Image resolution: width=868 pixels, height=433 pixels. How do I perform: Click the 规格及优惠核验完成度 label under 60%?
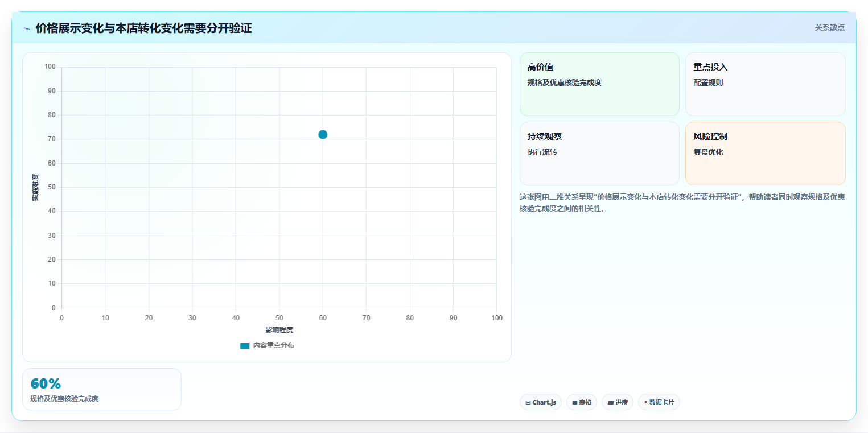point(64,399)
